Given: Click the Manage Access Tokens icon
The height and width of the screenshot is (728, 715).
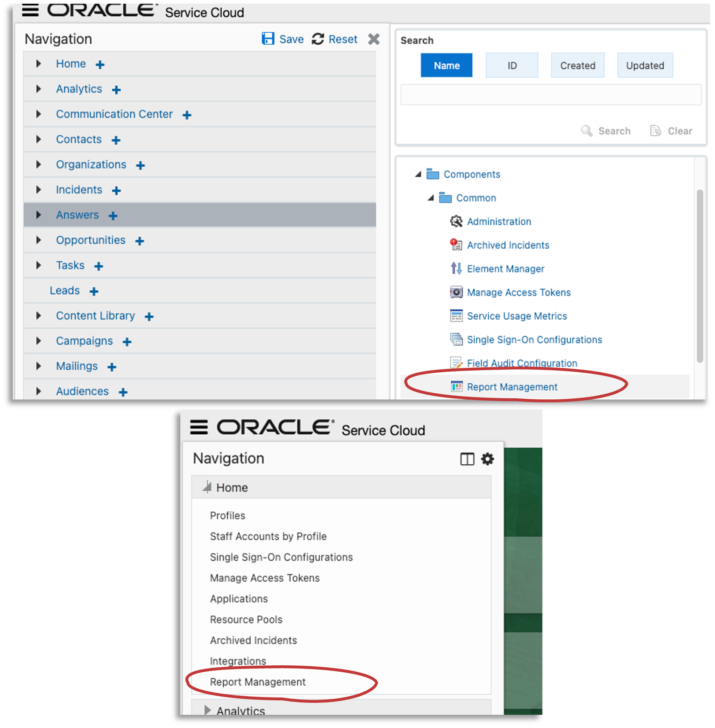Looking at the screenshot, I should [456, 292].
